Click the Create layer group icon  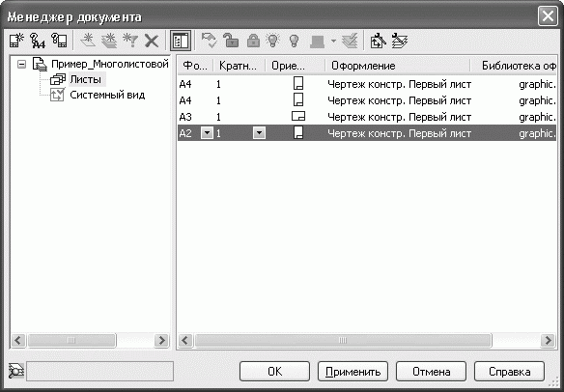109,41
